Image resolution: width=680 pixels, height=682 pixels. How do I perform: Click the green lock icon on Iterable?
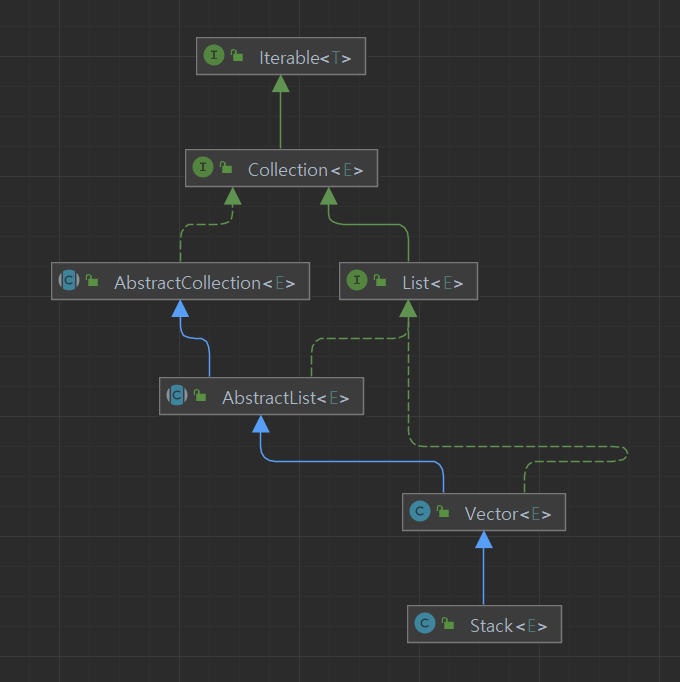(237, 57)
